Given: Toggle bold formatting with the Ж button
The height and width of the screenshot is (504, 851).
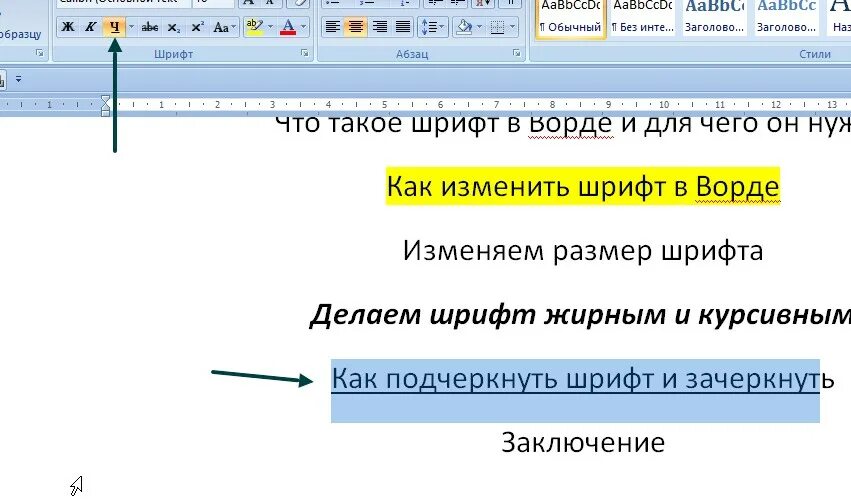Looking at the screenshot, I should click(x=68, y=27).
